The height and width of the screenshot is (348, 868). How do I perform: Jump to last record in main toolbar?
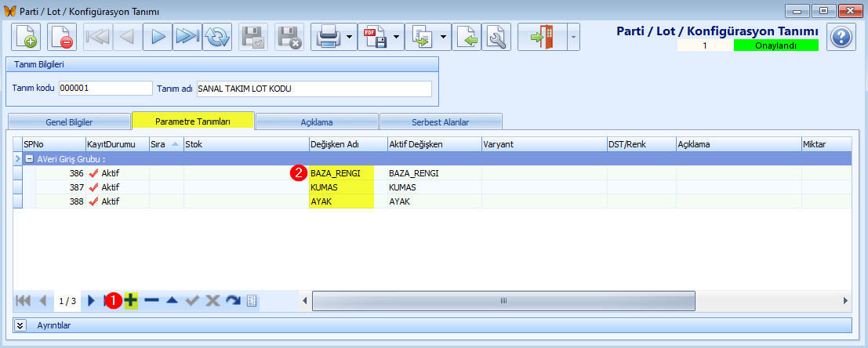tap(187, 37)
